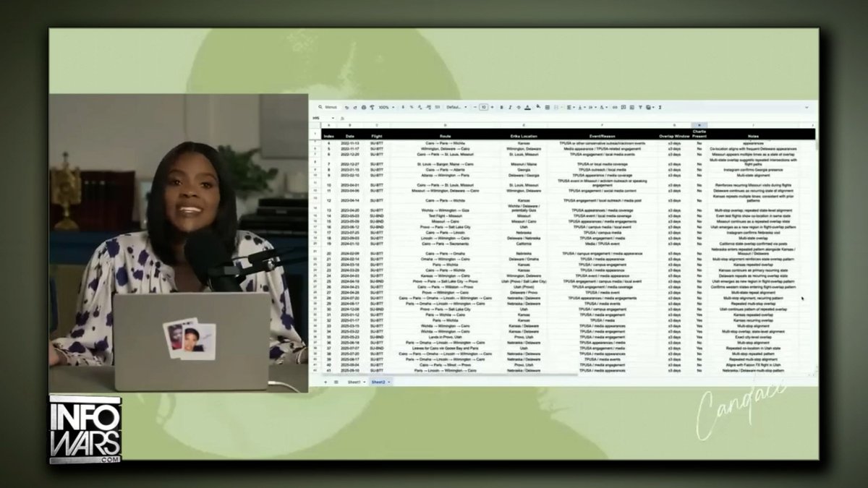Select the Route header cell
This screenshot has height=488, width=868.
446,135
